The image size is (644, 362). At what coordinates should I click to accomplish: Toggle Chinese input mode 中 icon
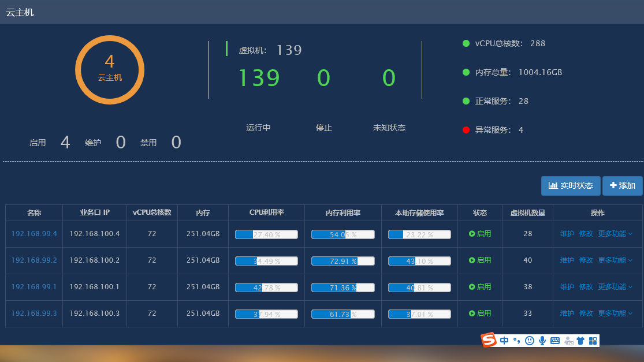coord(504,341)
